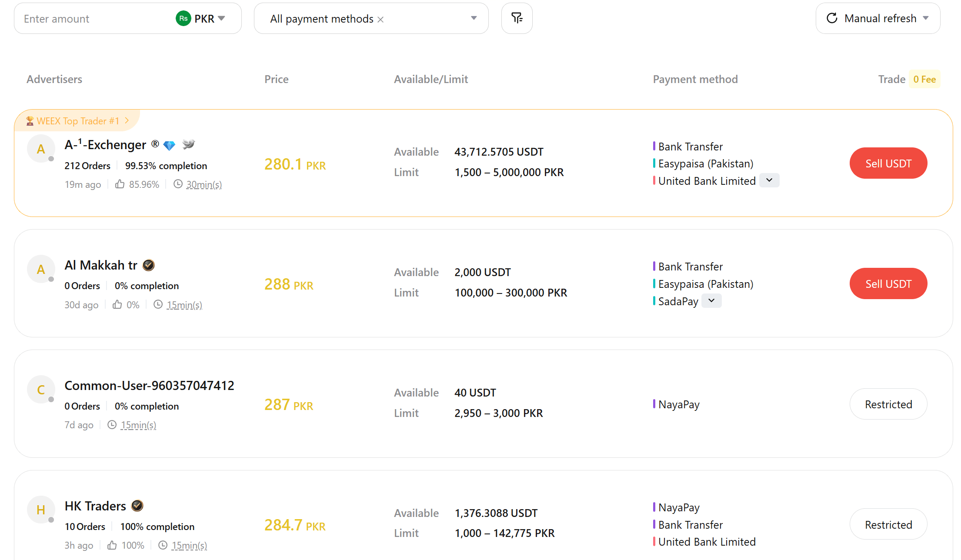
Task: Click the Common-User avatar letter C
Action: click(41, 390)
